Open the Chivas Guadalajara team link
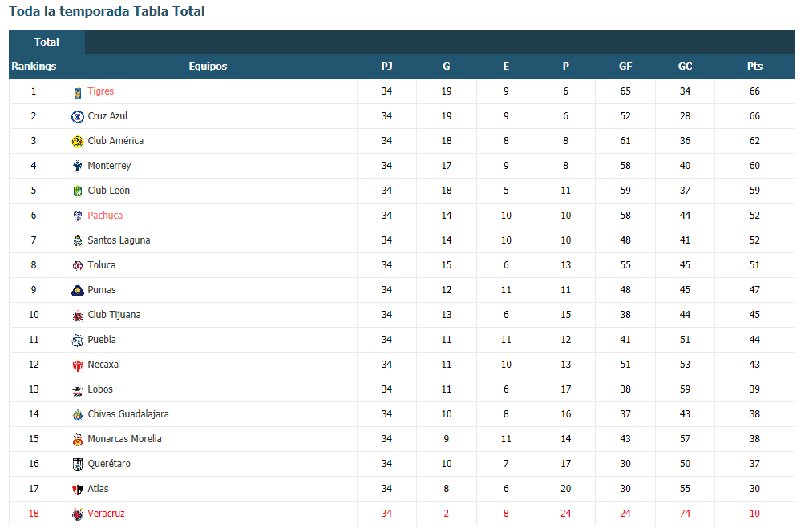This screenshot has height=532, width=805. pos(128,414)
